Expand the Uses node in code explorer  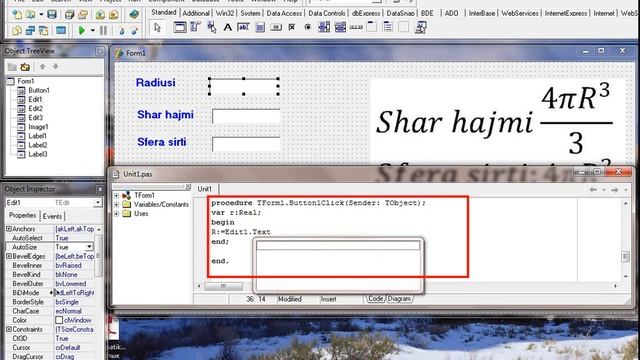click(116, 213)
